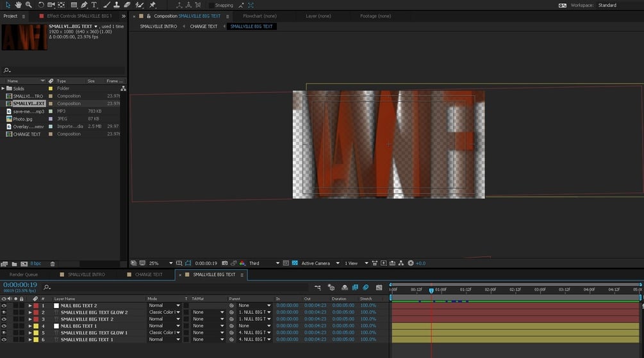The height and width of the screenshot is (358, 644).
Task: Toggle the Frame Blending enable switch in timeline
Action: click(x=355, y=288)
